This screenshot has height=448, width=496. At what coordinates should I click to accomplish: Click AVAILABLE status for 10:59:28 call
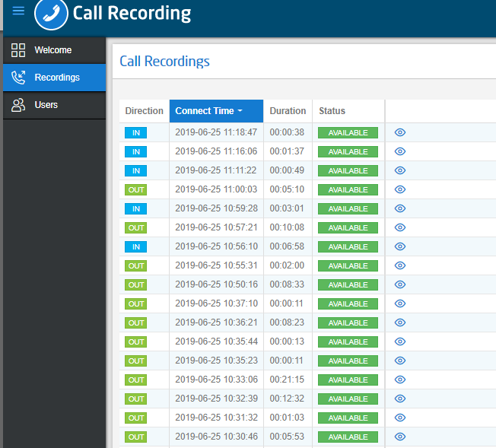click(x=348, y=209)
